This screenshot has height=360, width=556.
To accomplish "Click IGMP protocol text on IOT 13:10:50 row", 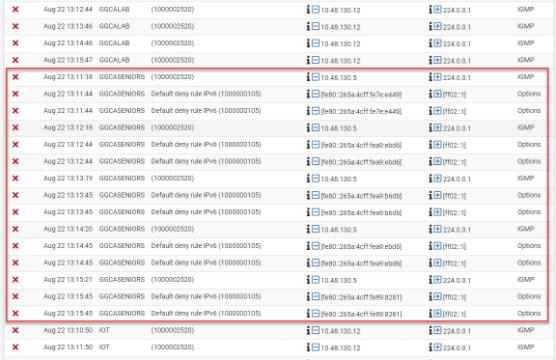I will coord(526,330).
